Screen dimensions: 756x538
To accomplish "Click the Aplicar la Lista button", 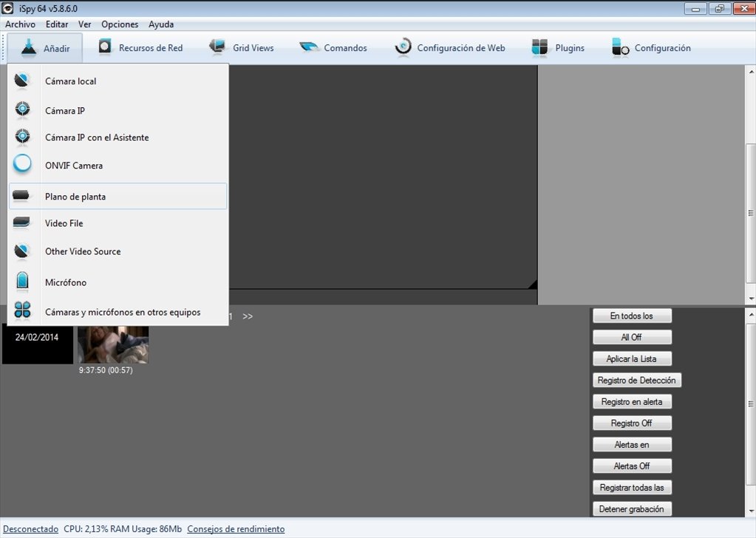I will [x=632, y=358].
